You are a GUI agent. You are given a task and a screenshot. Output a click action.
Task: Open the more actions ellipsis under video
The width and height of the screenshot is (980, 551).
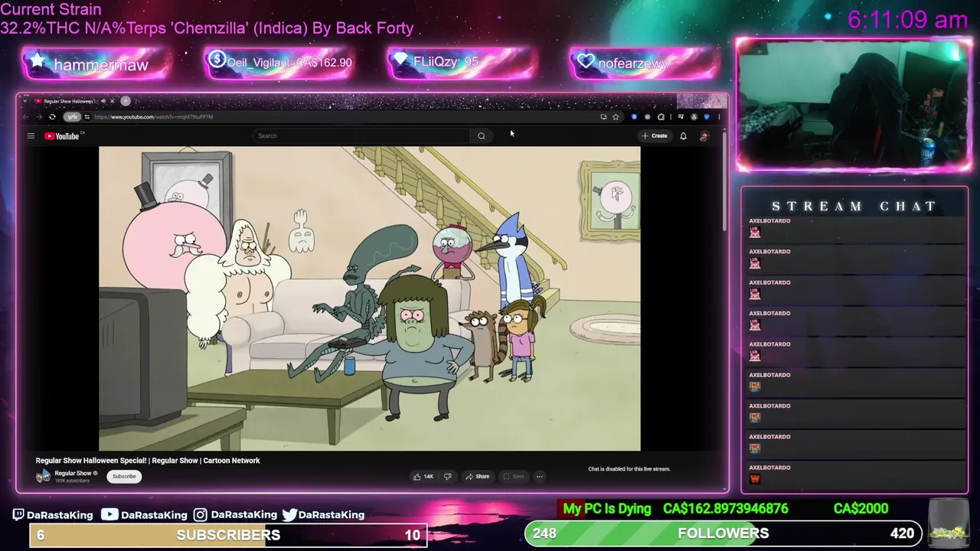pos(539,477)
